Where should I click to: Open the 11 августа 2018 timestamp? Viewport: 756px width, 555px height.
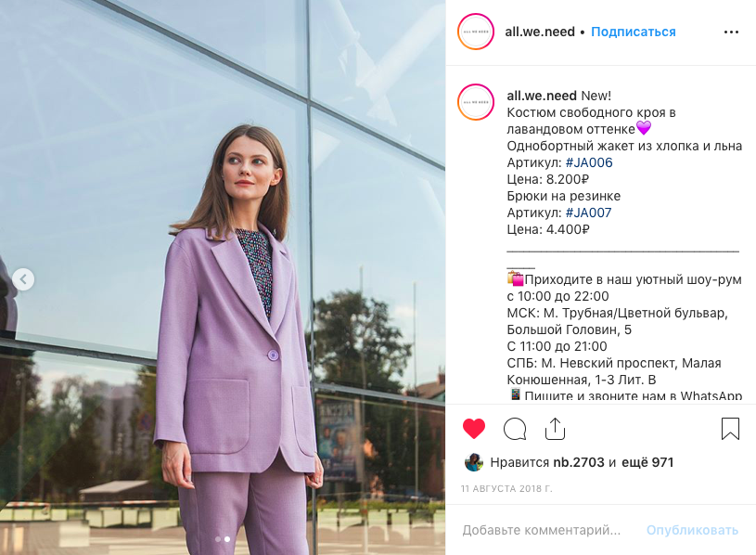[506, 489]
